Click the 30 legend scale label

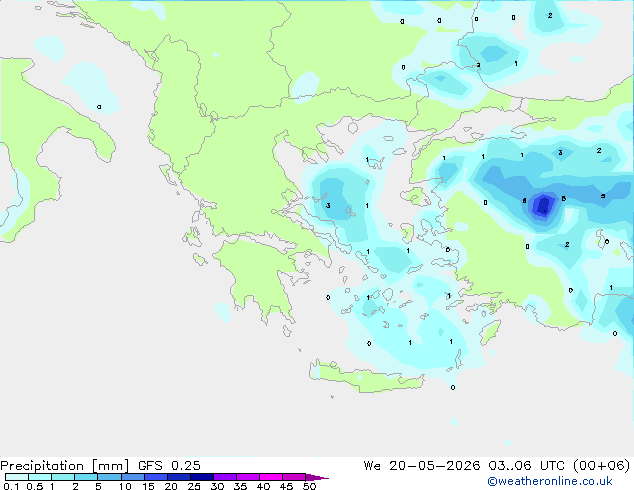pyautogui.click(x=217, y=486)
